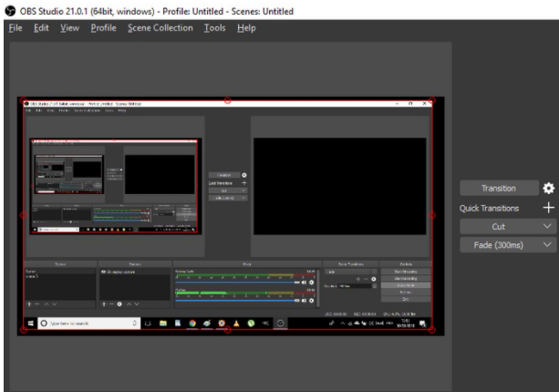The height and width of the screenshot is (392, 559).
Task: Open File Explorer in the captured taskbar
Action: pyautogui.click(x=163, y=324)
